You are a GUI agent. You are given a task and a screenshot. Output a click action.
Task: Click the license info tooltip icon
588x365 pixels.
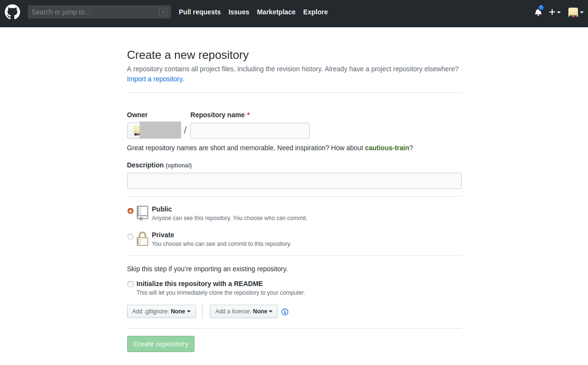[x=285, y=312]
